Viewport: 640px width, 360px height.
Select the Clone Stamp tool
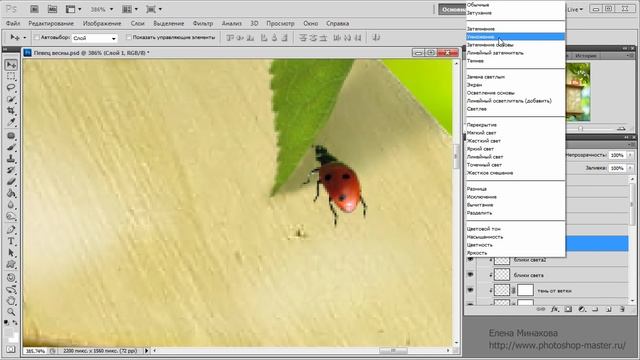11,159
